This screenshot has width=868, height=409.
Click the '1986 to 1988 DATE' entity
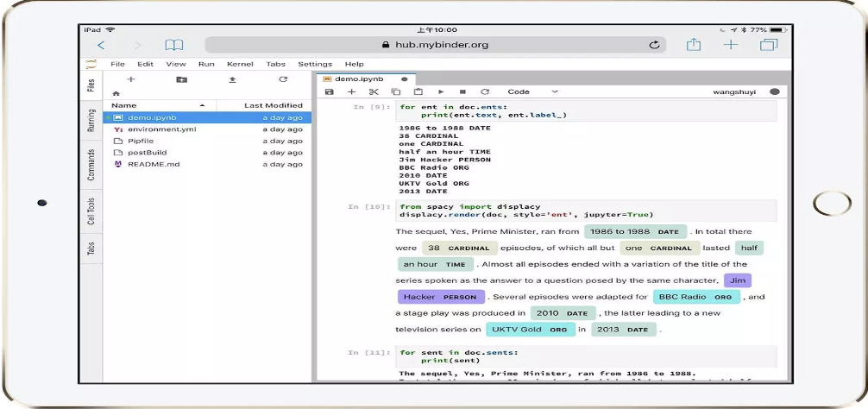coord(636,232)
